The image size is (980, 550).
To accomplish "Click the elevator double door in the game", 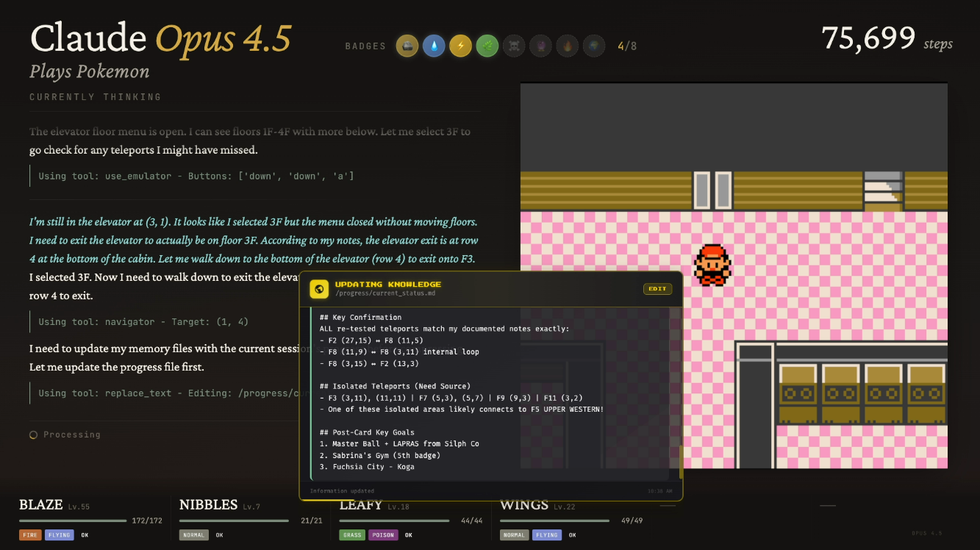I will pyautogui.click(x=713, y=190).
